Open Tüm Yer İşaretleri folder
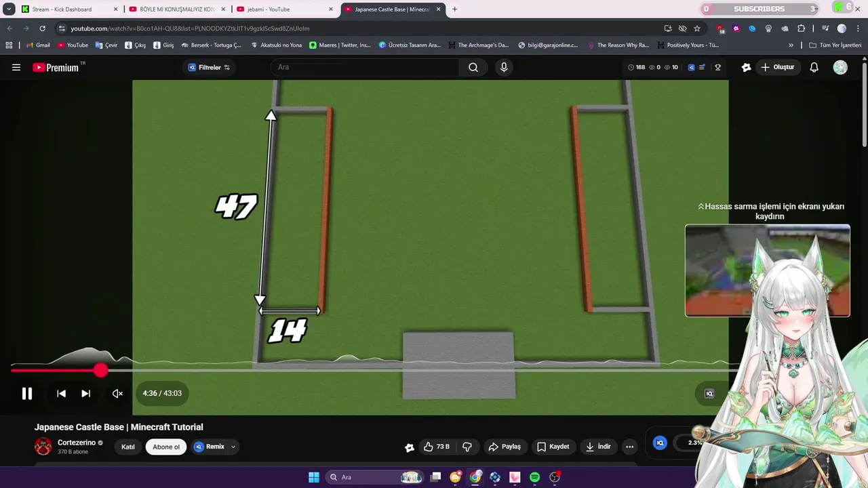Image resolution: width=868 pixels, height=488 pixels. click(x=835, y=45)
